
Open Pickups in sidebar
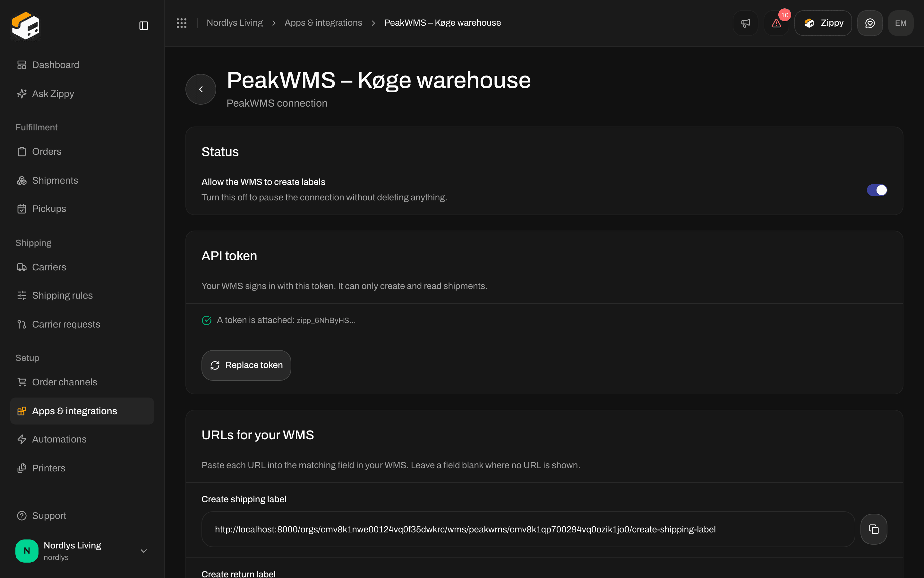pos(82,209)
